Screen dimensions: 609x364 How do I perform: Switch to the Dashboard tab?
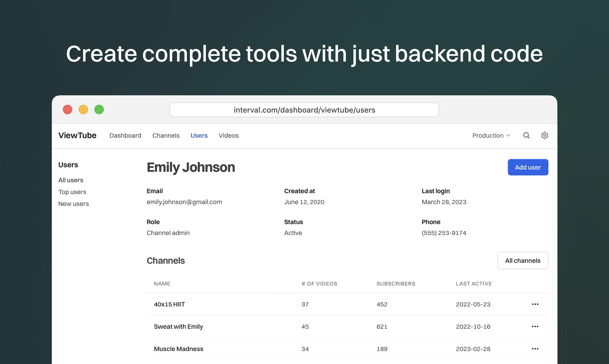click(x=125, y=135)
